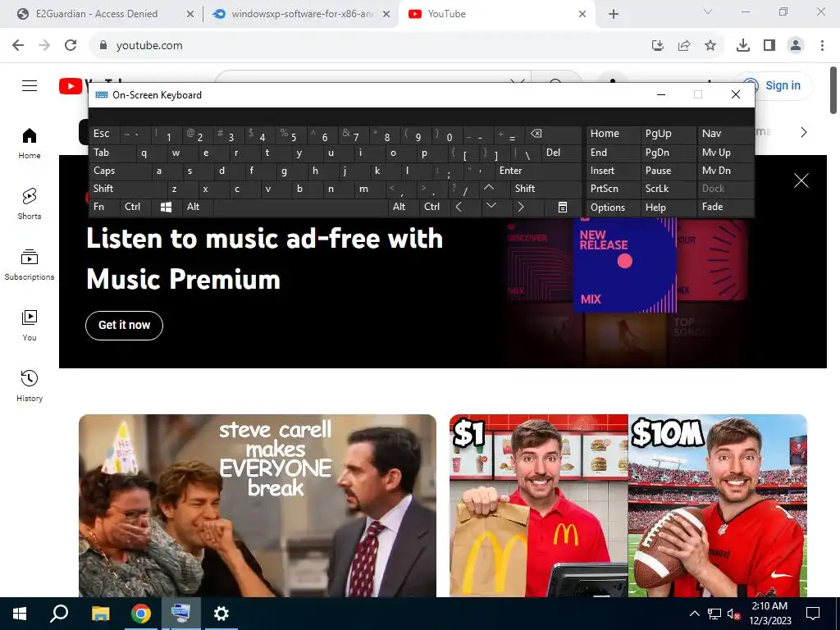Click Esc key on On-Screen Keyboard
840x630 pixels.
click(104, 134)
